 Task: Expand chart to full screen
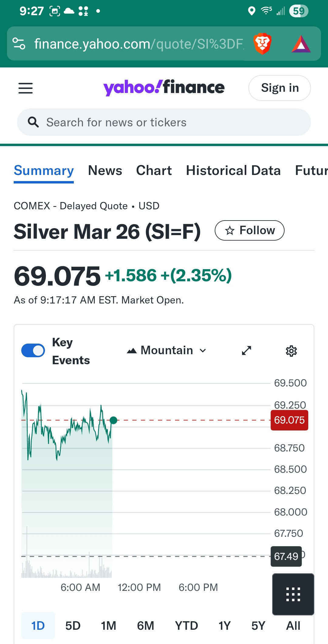click(x=246, y=351)
